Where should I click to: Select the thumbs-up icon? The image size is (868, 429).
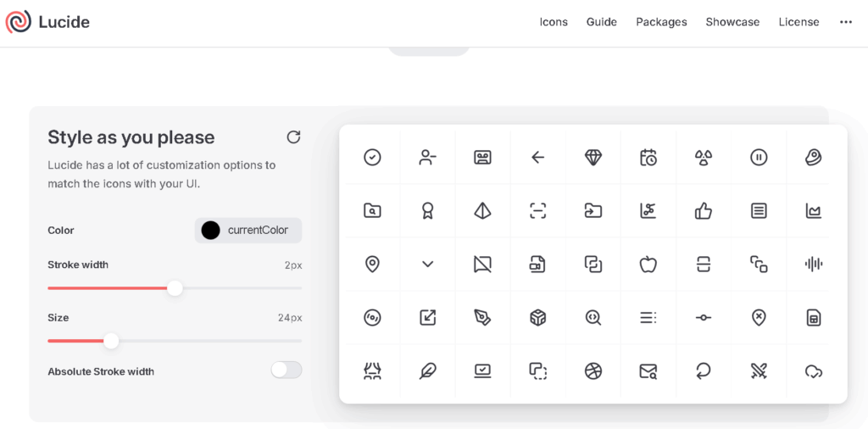click(704, 211)
